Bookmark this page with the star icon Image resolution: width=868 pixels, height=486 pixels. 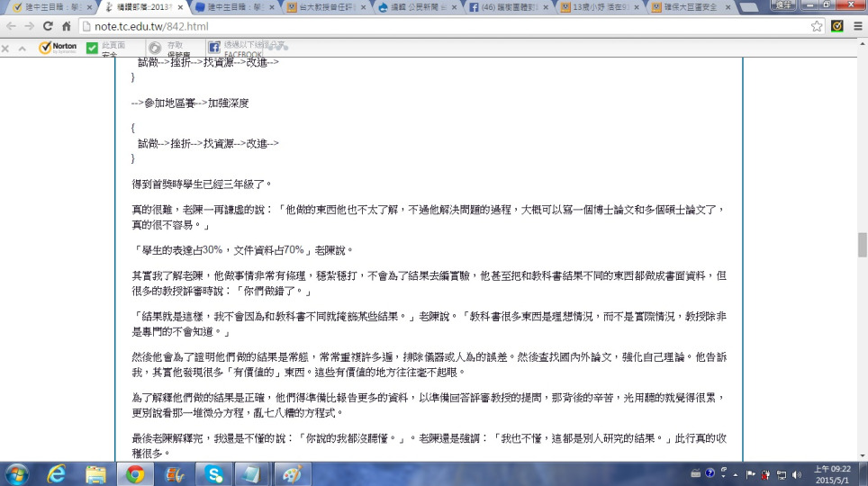tap(817, 26)
